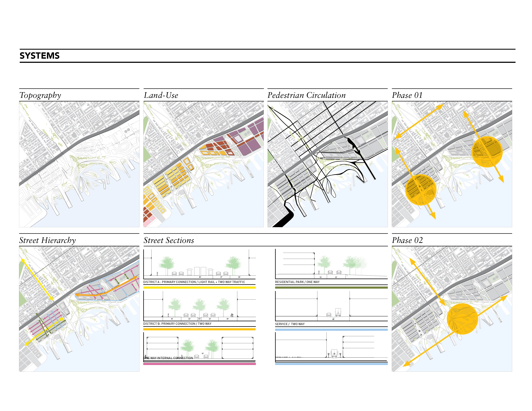Click the purple land-use blocks in Land-Use map

coord(246,136)
